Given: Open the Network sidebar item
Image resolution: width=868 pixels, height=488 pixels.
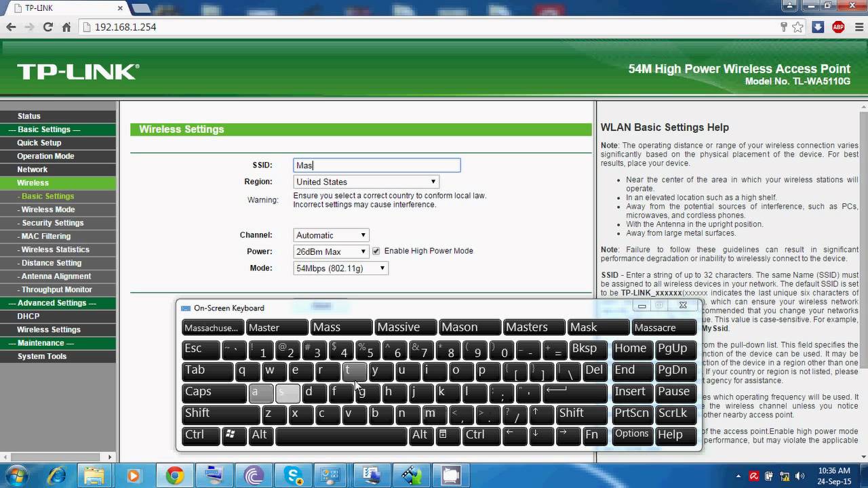Looking at the screenshot, I should [x=33, y=169].
